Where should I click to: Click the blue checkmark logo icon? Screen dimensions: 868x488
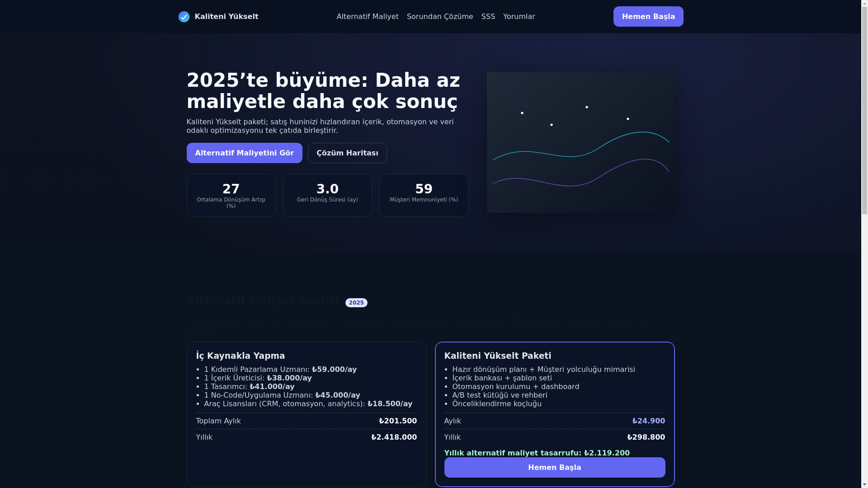tap(184, 17)
